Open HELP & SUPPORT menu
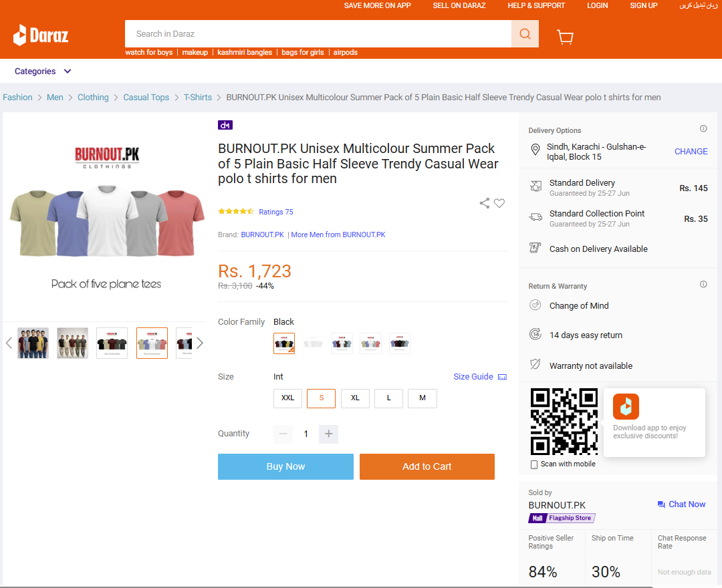Screen dimensions: 722x588 click(x=536, y=5)
